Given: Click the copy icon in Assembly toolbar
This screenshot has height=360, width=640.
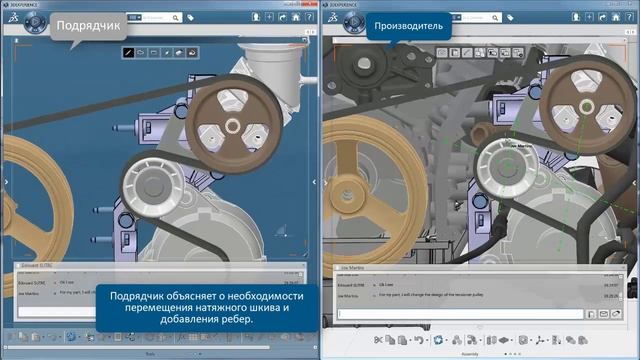Looking at the screenshot, I should coord(390,340).
